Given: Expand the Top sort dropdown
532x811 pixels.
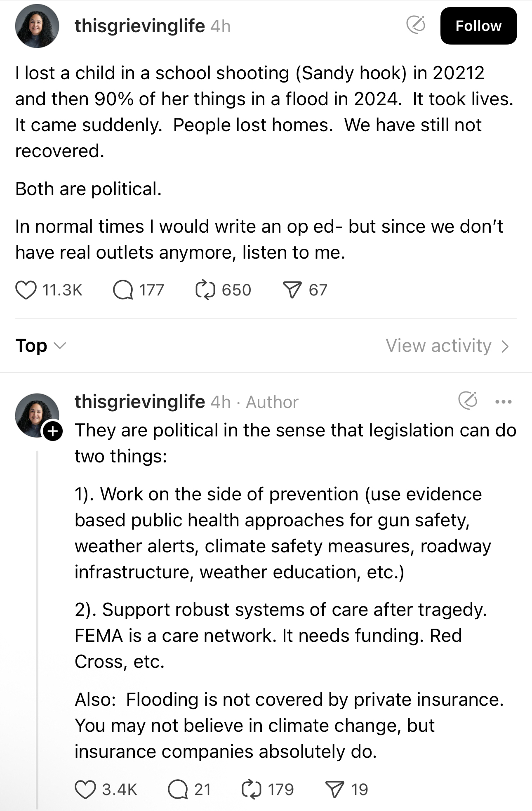Looking at the screenshot, I should (x=40, y=346).
